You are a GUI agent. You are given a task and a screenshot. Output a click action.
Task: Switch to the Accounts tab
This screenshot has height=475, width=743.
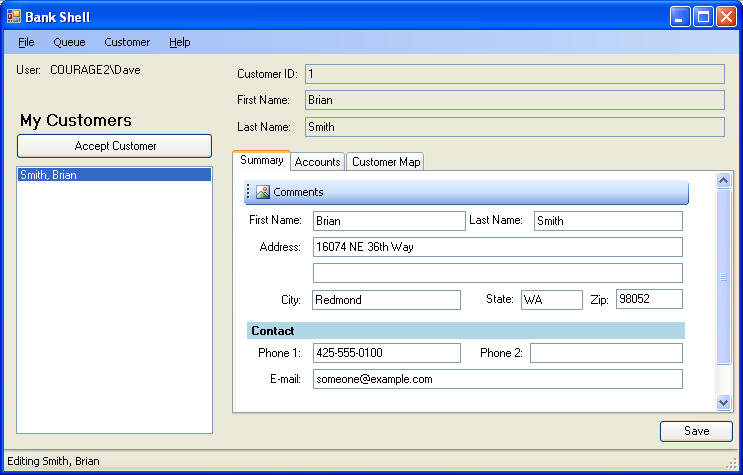click(x=317, y=162)
